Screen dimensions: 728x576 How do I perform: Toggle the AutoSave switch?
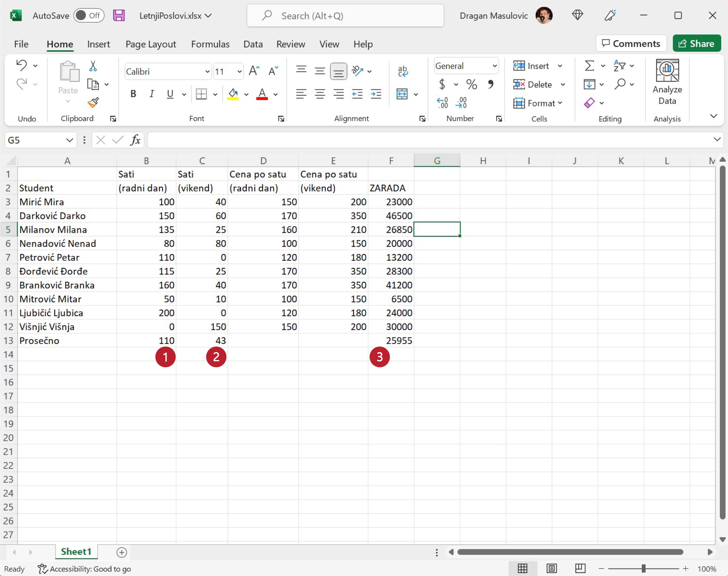(89, 15)
